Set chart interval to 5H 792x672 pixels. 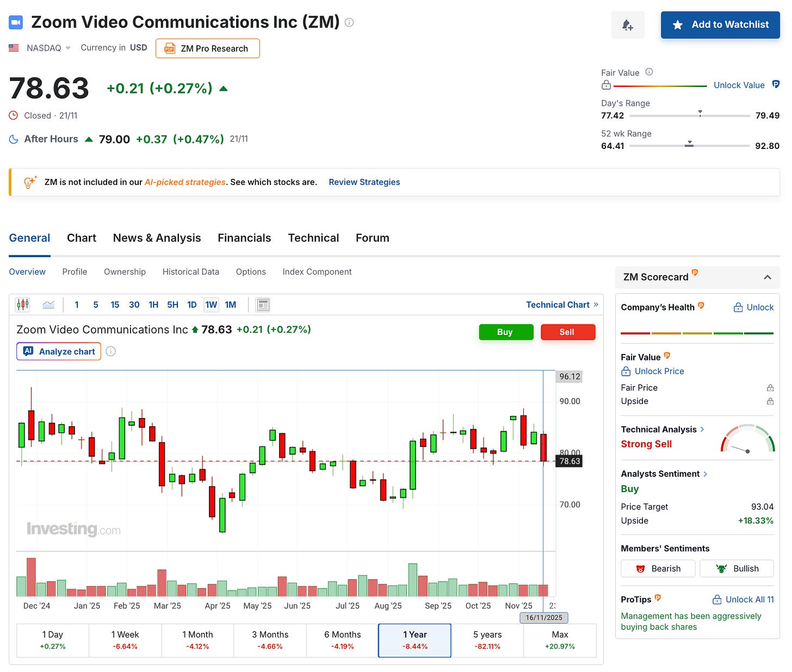(172, 304)
